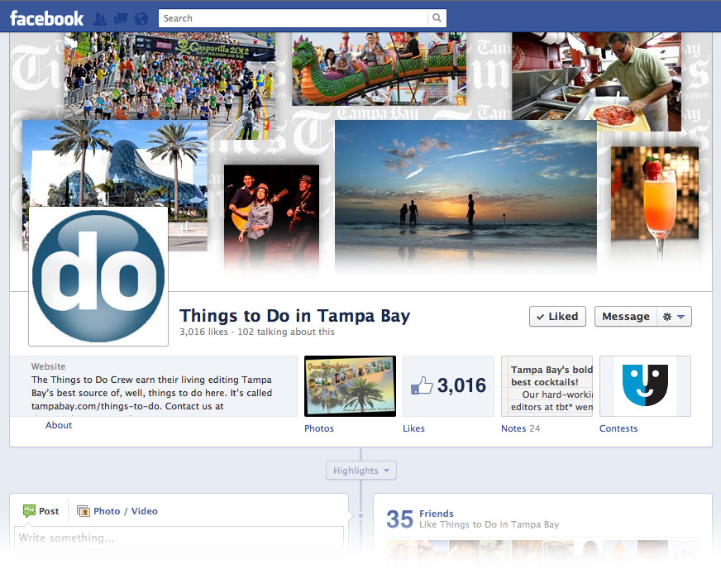Open messages icon in top bar
The image size is (721, 588).
121,19
